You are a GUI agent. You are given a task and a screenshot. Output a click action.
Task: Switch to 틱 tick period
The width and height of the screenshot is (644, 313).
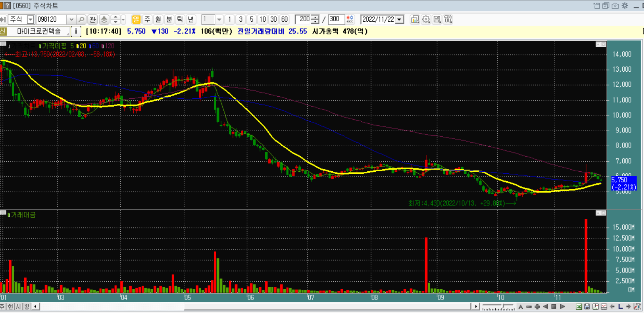click(180, 19)
